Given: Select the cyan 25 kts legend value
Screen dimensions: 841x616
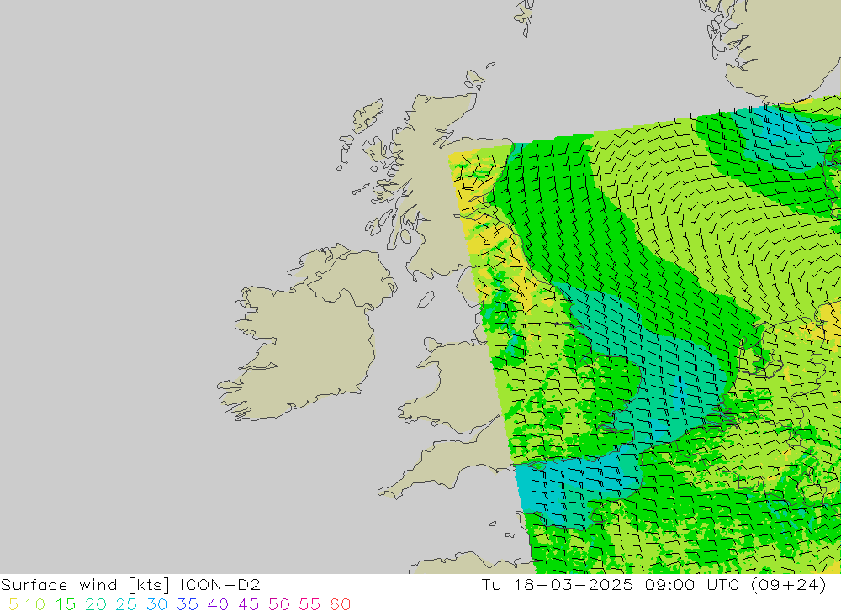Looking at the screenshot, I should click(x=126, y=605).
